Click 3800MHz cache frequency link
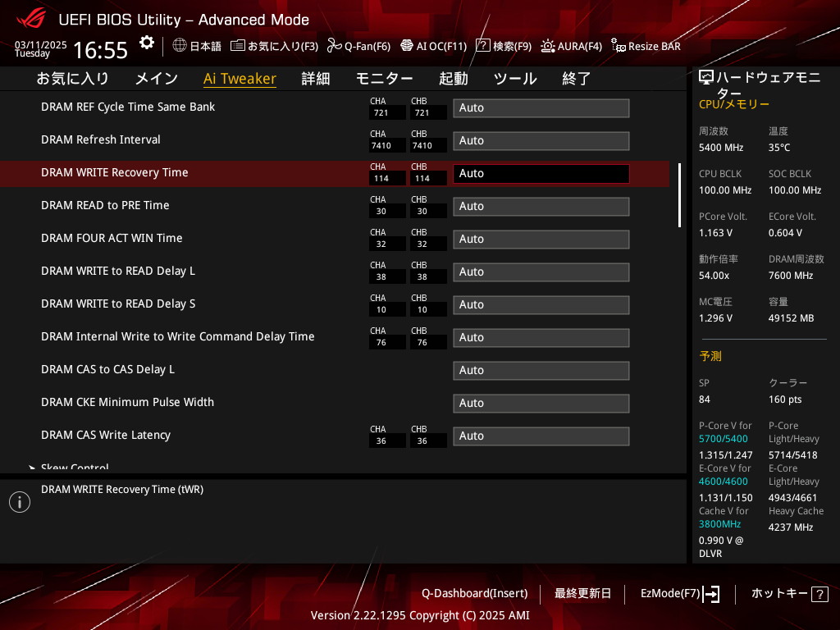 pyautogui.click(x=719, y=524)
